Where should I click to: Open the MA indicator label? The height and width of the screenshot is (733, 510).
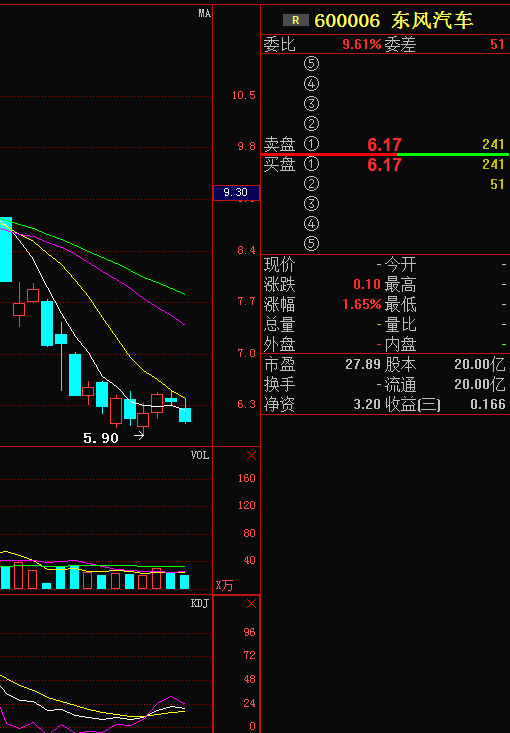pyautogui.click(x=205, y=14)
